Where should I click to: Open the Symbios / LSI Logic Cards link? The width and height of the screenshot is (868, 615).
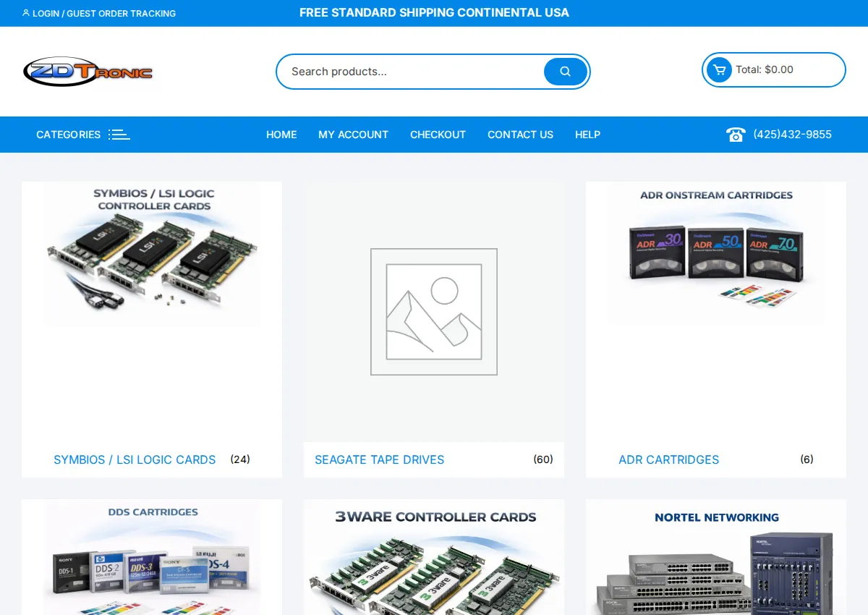coord(135,459)
